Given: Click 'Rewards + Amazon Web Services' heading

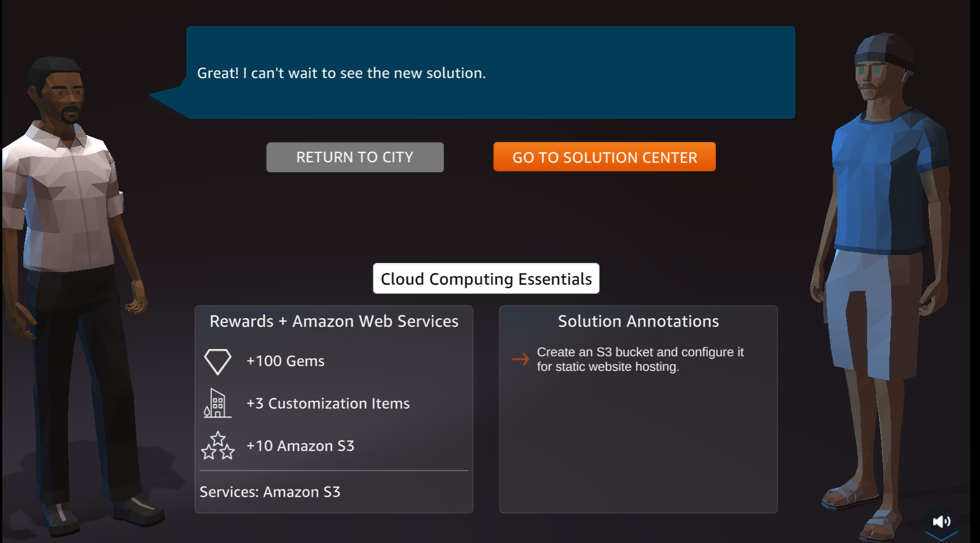Looking at the screenshot, I should click(334, 321).
